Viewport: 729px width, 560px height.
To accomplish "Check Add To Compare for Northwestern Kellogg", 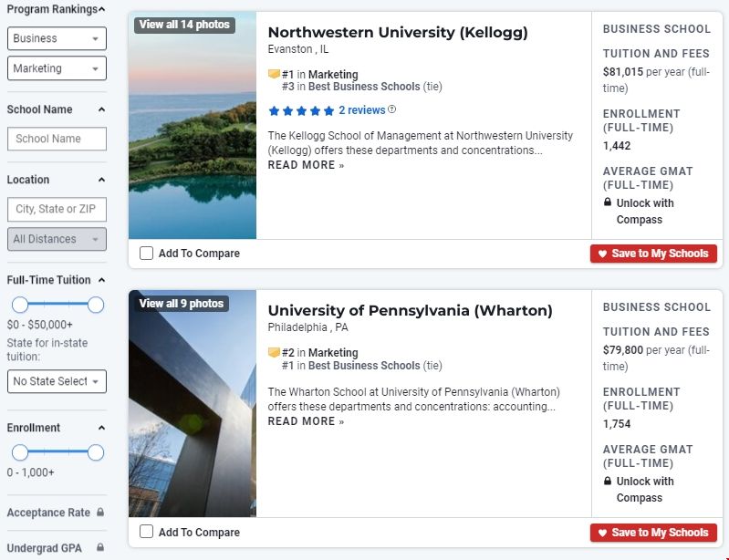I will [147, 254].
